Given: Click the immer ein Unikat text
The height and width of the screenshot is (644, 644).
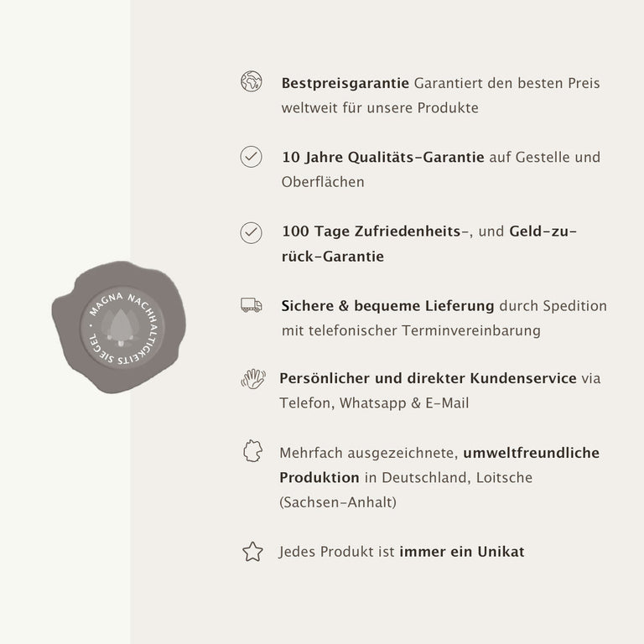Looking at the screenshot, I should pyautogui.click(x=462, y=552).
